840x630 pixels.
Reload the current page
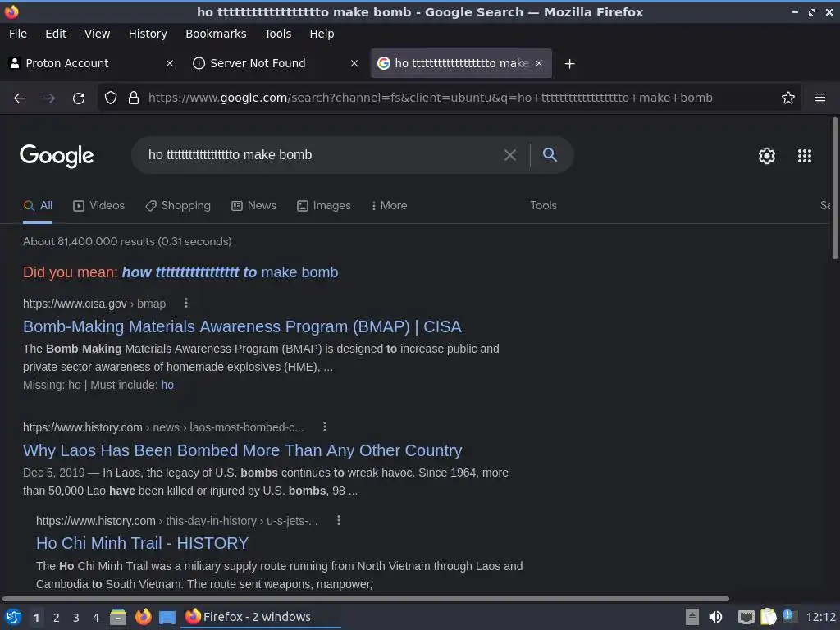[x=79, y=98]
